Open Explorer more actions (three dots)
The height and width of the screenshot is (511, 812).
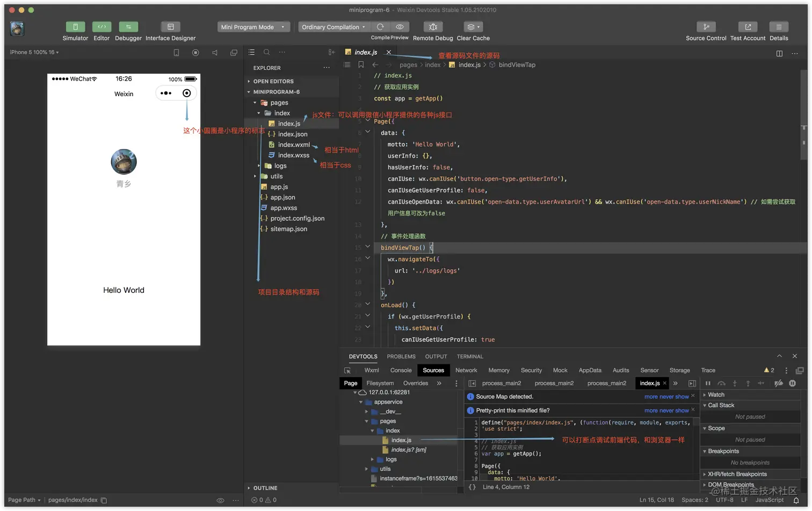tap(327, 68)
